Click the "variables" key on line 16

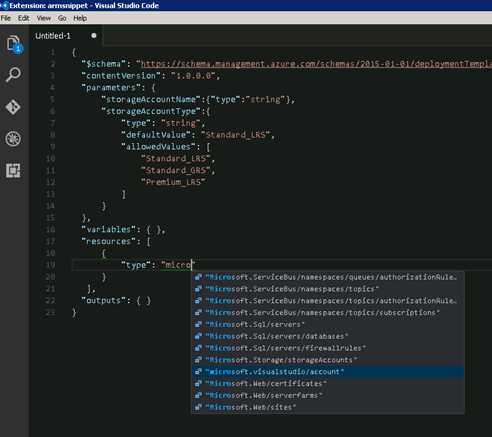[x=108, y=230]
